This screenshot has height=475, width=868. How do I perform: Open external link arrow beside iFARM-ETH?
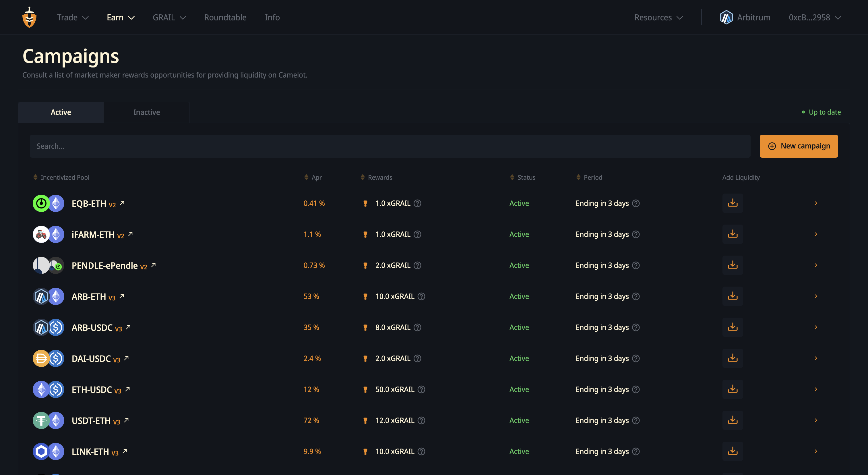[130, 234]
